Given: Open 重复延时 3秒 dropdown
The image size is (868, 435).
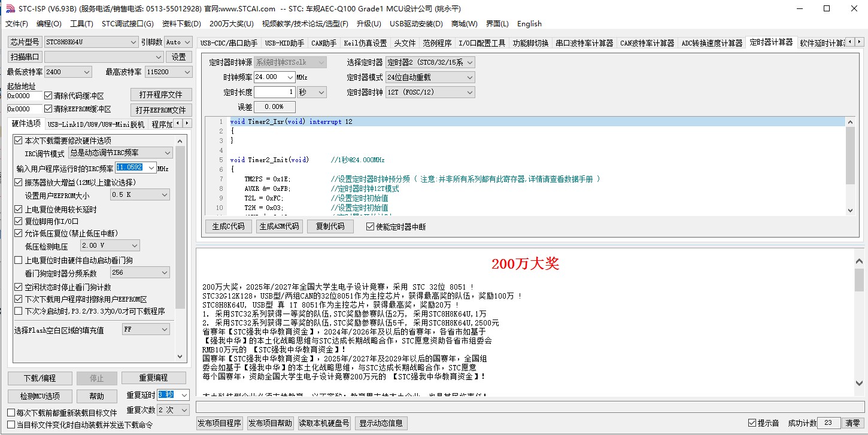Looking at the screenshot, I should tap(184, 395).
